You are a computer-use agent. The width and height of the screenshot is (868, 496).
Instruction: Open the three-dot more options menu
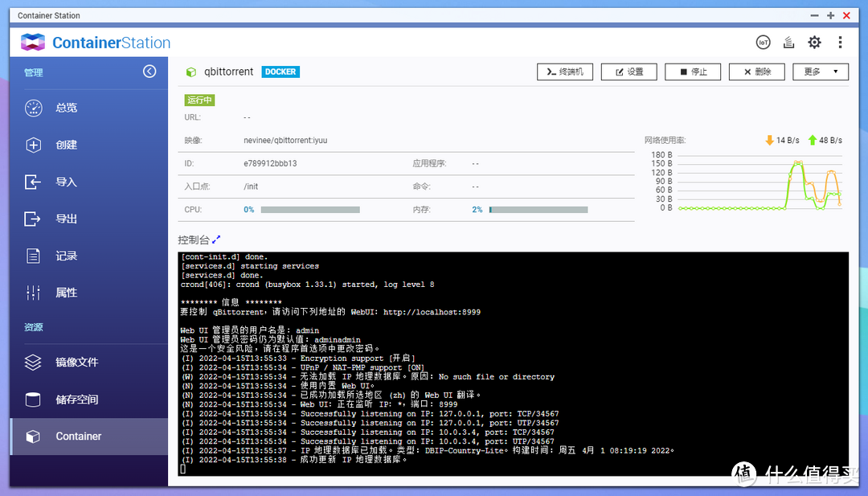840,42
